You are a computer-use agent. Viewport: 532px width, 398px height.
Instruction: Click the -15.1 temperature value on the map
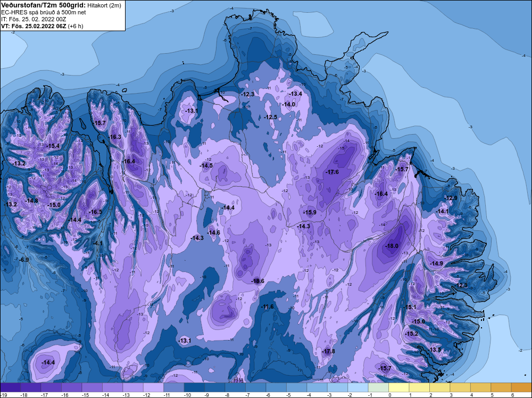410,307
